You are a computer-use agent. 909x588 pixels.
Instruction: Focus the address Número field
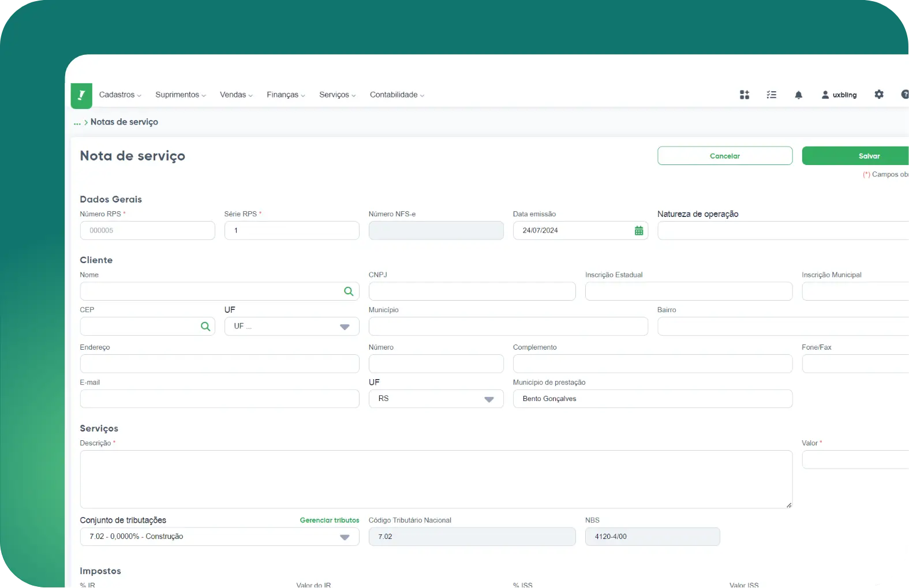tap(436, 364)
